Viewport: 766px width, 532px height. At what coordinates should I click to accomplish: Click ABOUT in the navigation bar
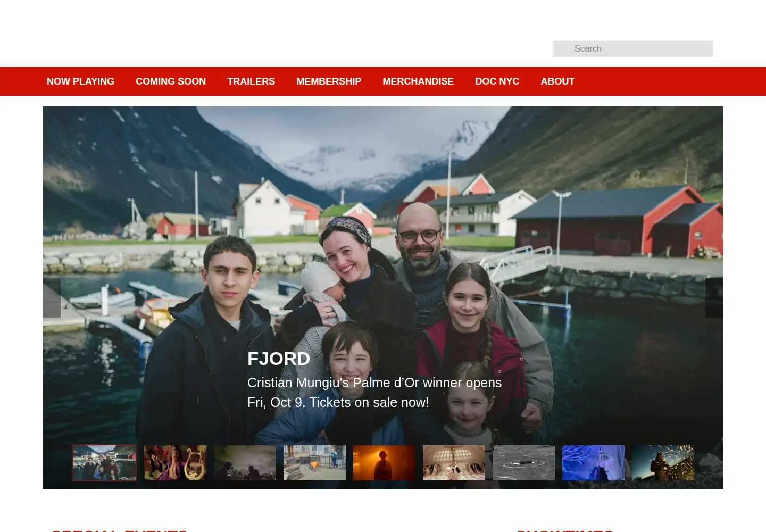click(557, 81)
